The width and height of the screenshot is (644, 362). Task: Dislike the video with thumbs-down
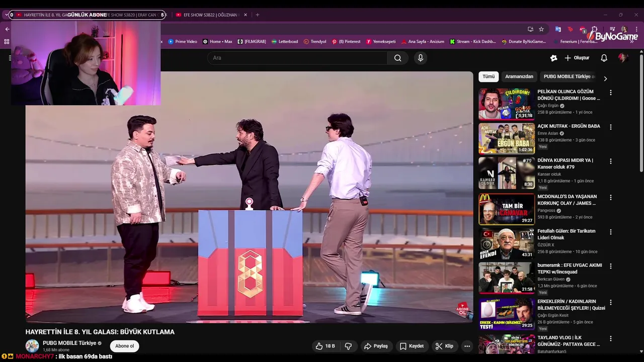coord(348,346)
